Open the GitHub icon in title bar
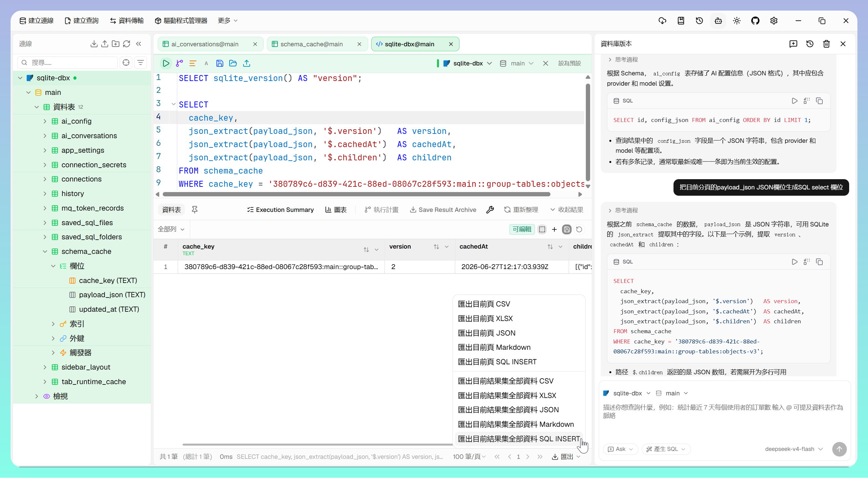868x478 pixels. coord(755,21)
